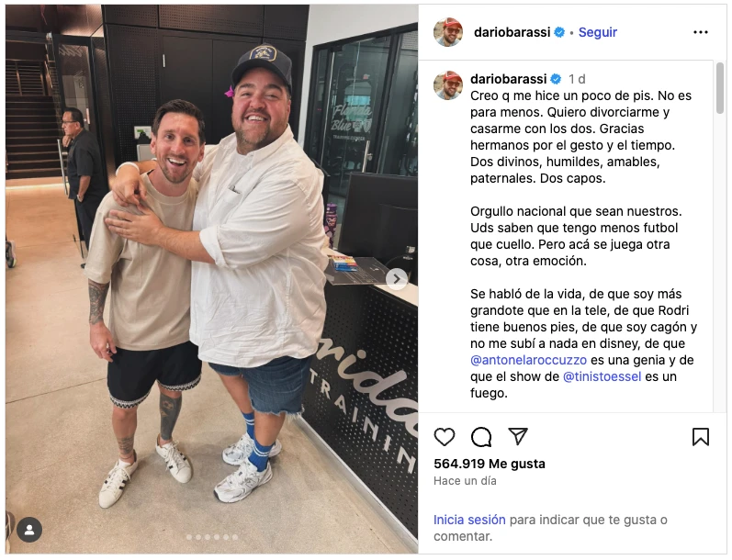The height and width of the screenshot is (560, 732).
Task: Advance to the next carousel photo
Action: (x=397, y=279)
